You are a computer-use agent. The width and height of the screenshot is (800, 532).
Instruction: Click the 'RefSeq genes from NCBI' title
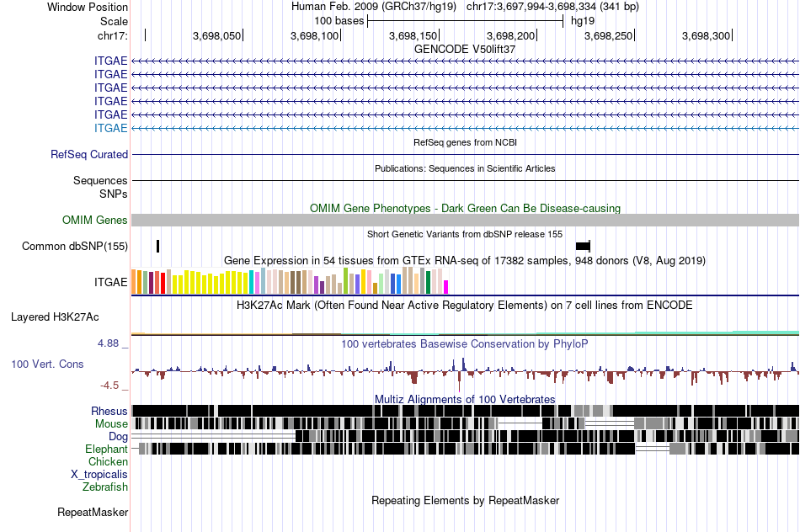click(x=466, y=142)
